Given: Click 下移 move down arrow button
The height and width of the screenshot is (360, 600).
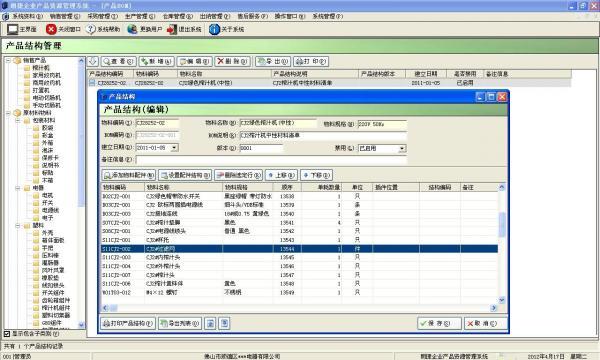Looking at the screenshot, I should [316, 175].
